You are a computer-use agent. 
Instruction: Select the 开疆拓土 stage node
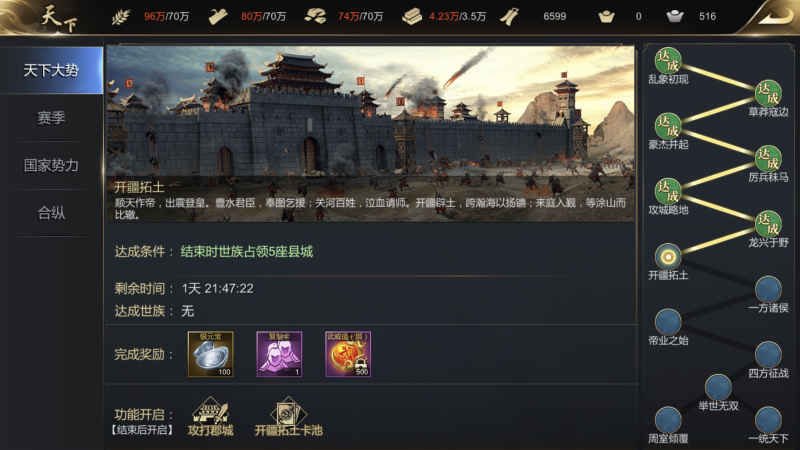668,256
